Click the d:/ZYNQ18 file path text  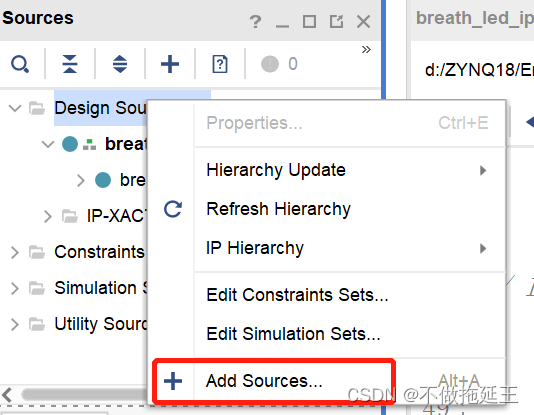click(x=479, y=70)
